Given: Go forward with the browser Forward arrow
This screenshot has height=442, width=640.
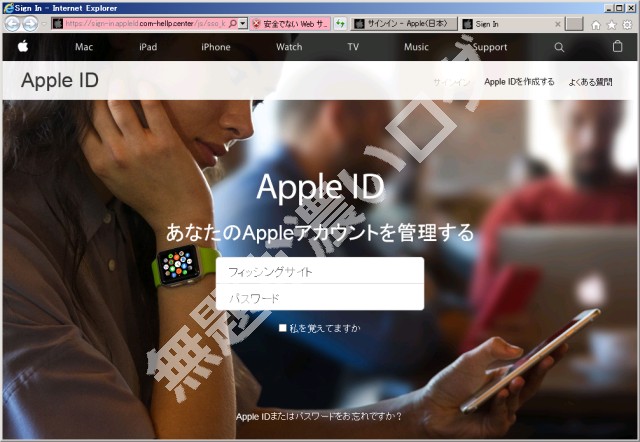Looking at the screenshot, I should [30, 24].
